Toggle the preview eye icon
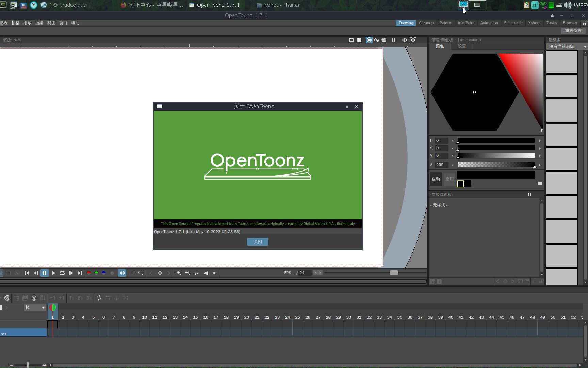 click(x=405, y=40)
